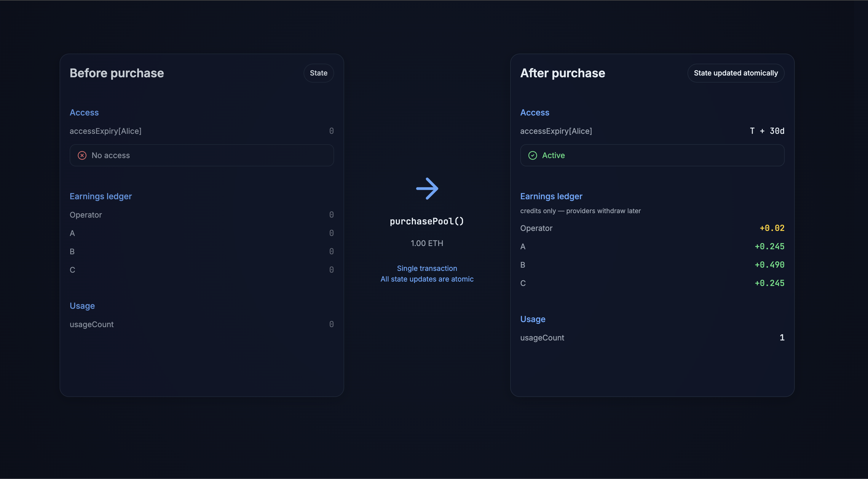
Task: Click the Single transaction text
Action: (427, 268)
